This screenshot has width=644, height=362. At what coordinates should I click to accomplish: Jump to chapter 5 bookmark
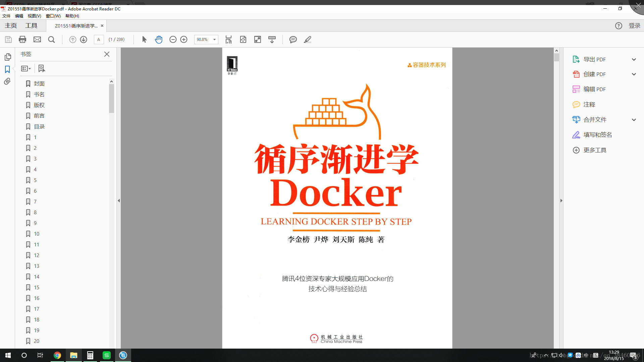click(35, 180)
